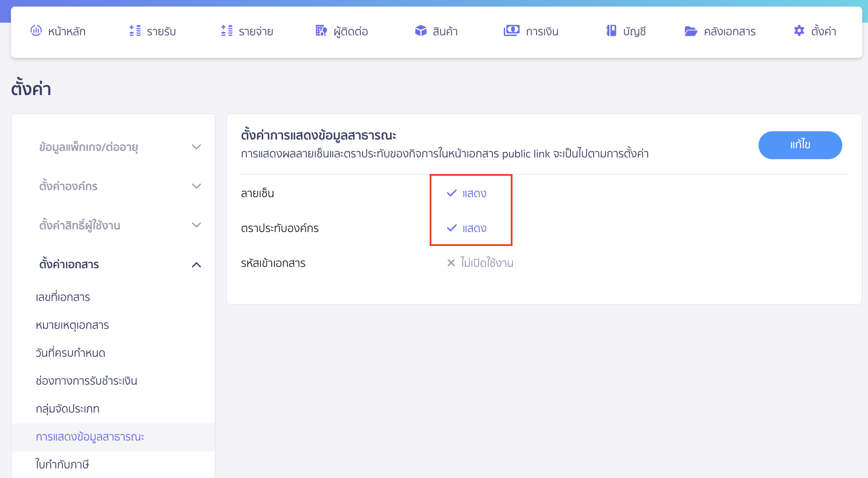Select the บัญชี ledger icon
This screenshot has height=478, width=868.
point(611,31)
